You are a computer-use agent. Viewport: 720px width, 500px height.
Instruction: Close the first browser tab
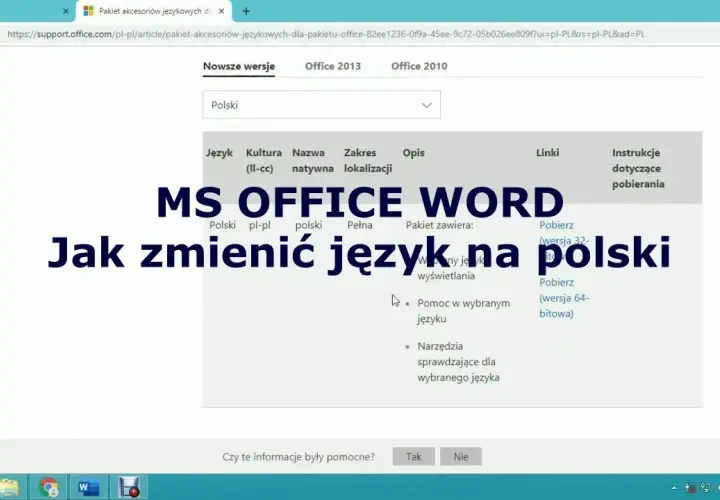[x=66, y=11]
